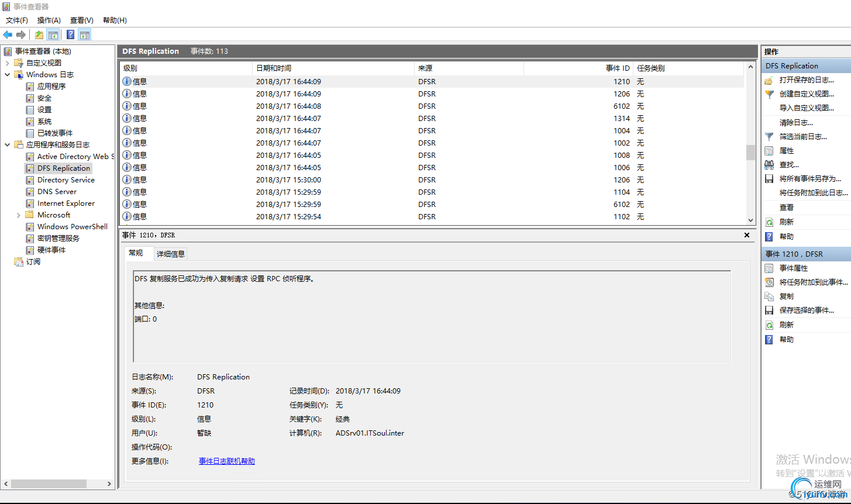Image resolution: width=851 pixels, height=504 pixels.
Task: Sort by 来源 column header
Action: click(x=469, y=68)
